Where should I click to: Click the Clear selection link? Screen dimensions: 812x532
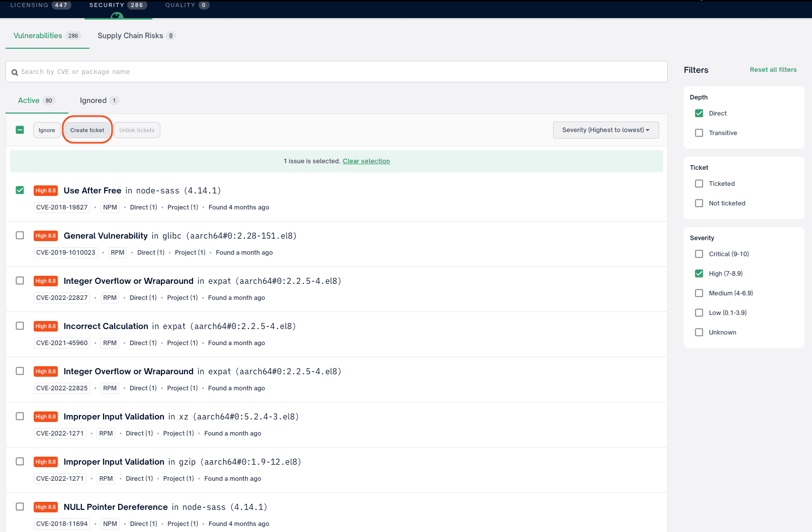[366, 161]
